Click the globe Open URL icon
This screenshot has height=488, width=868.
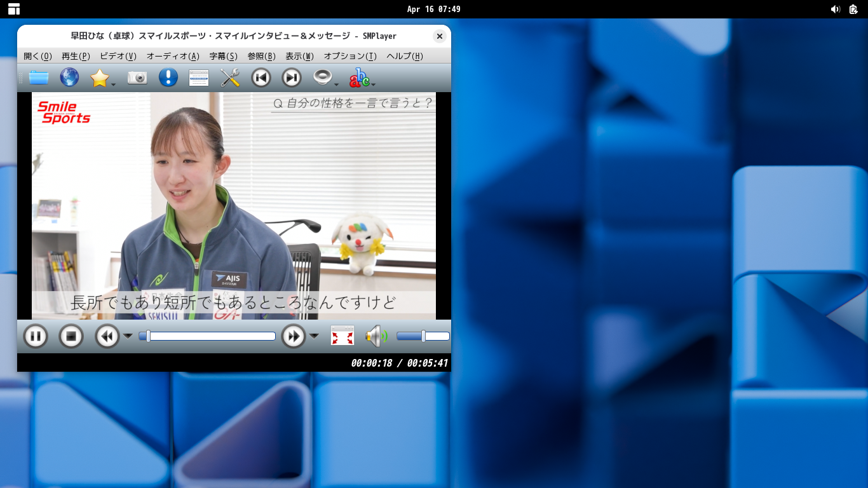69,78
